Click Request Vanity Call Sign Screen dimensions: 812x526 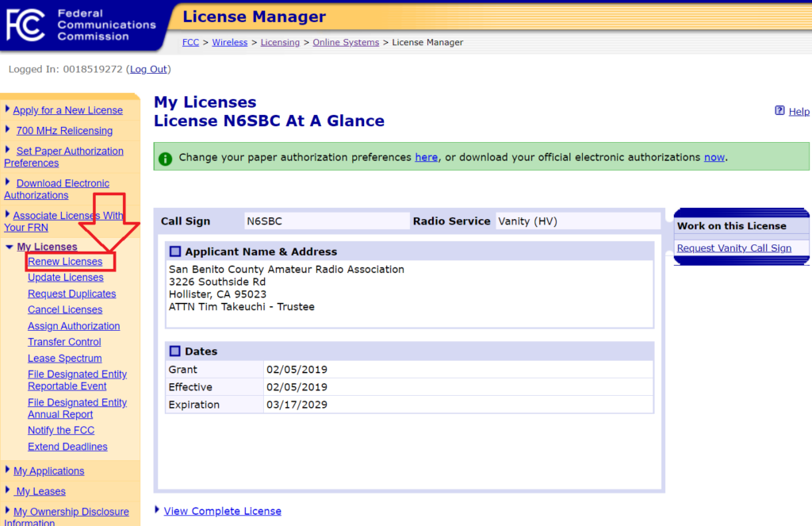(x=733, y=248)
